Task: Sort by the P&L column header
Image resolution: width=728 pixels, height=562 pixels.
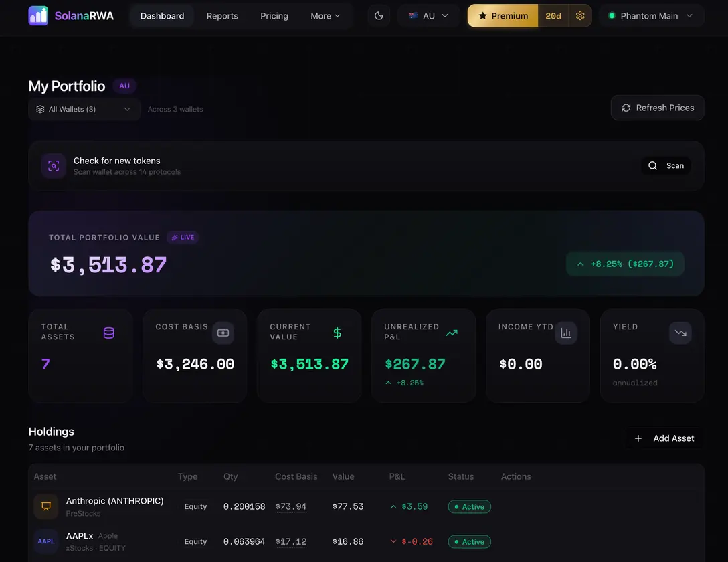Action: pyautogui.click(x=397, y=476)
